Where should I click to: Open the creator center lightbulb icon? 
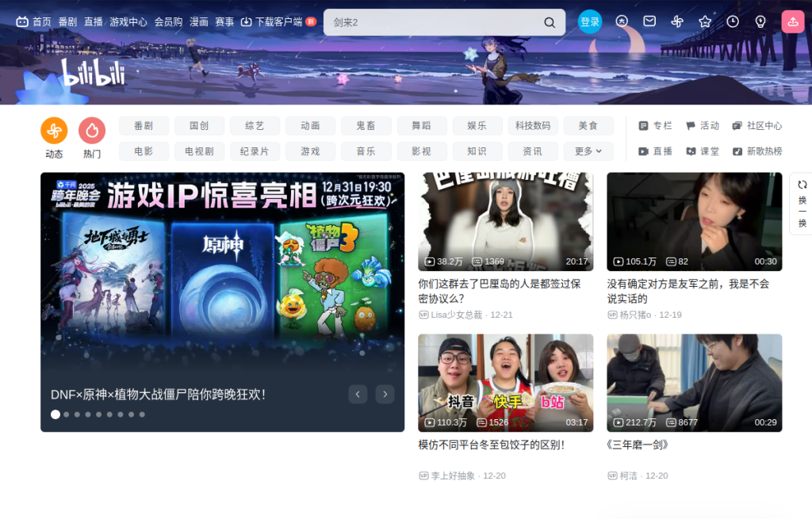click(760, 21)
